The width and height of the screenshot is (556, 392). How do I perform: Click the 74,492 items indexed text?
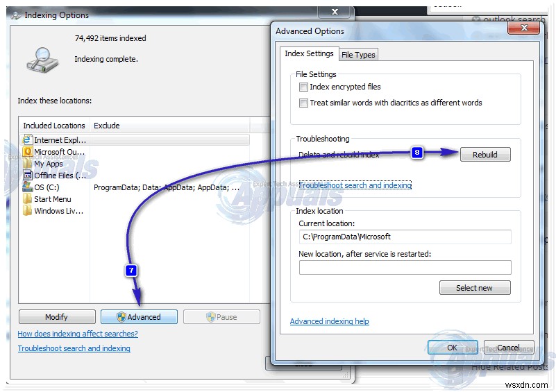pyautogui.click(x=110, y=38)
